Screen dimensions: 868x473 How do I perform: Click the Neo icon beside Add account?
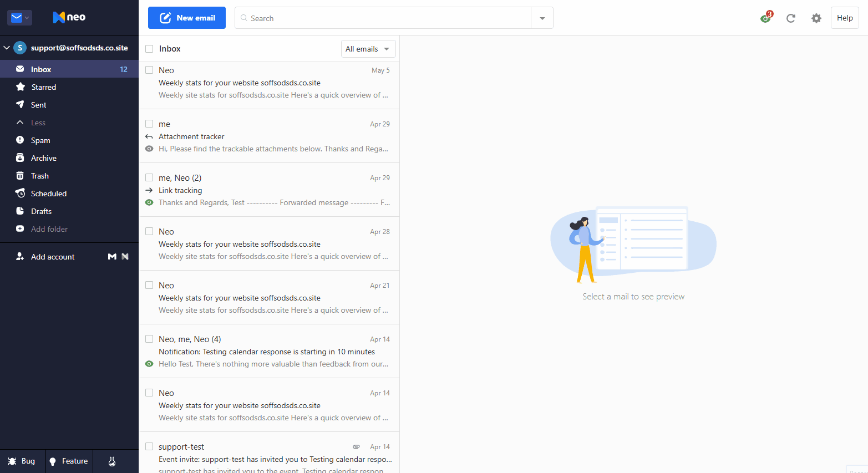tap(125, 257)
